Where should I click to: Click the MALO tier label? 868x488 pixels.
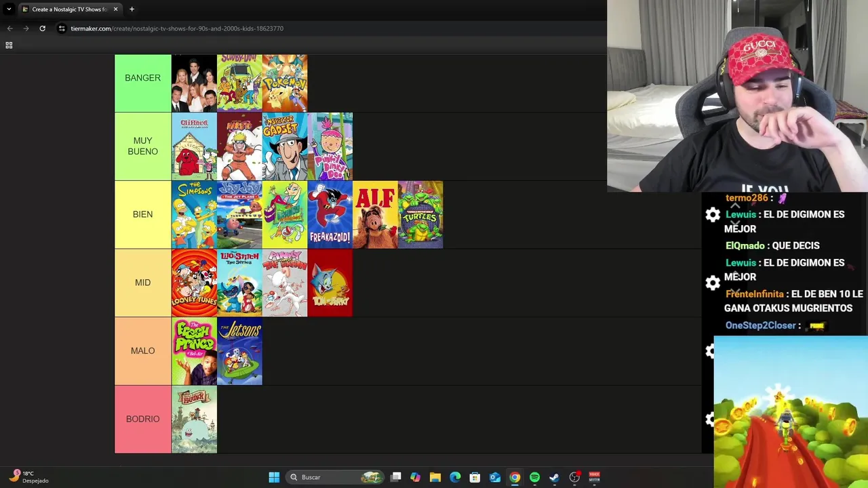pos(142,350)
